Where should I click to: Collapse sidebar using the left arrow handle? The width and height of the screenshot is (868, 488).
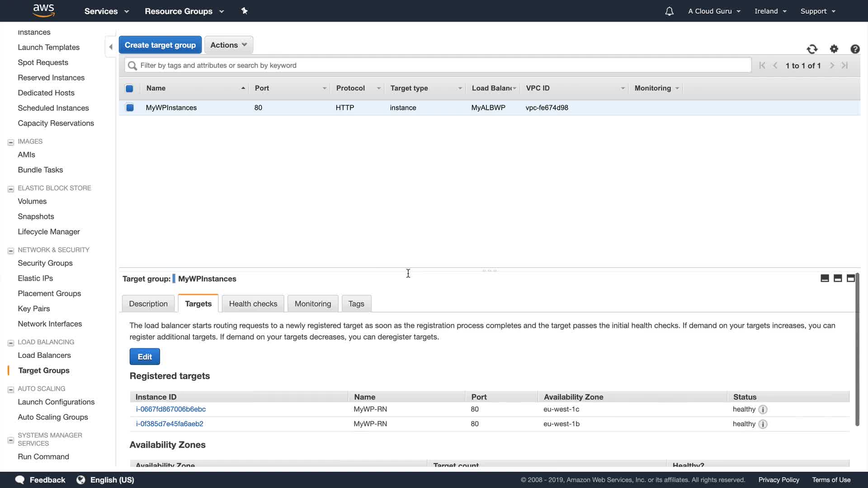tap(111, 47)
